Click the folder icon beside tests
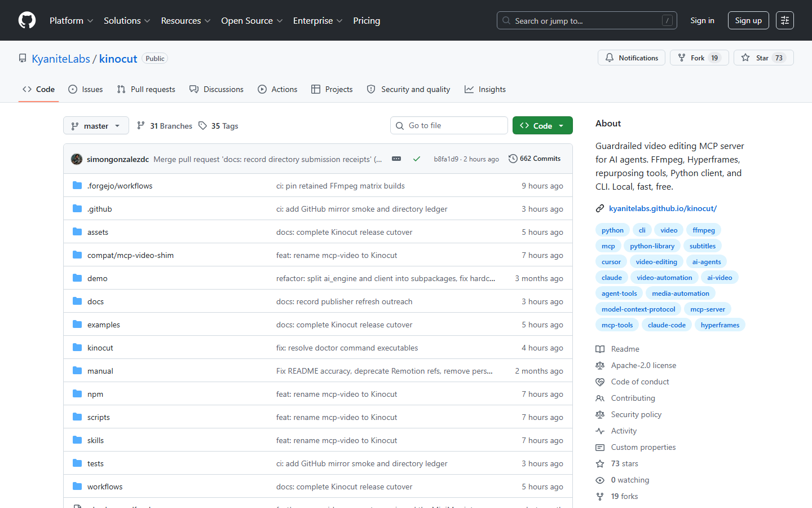This screenshot has height=508, width=812. pyautogui.click(x=77, y=463)
